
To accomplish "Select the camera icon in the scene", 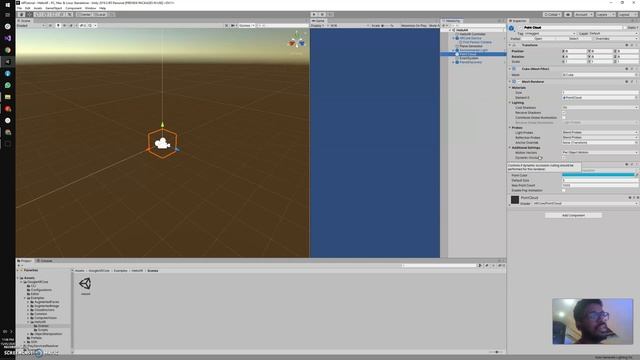I will [162, 143].
